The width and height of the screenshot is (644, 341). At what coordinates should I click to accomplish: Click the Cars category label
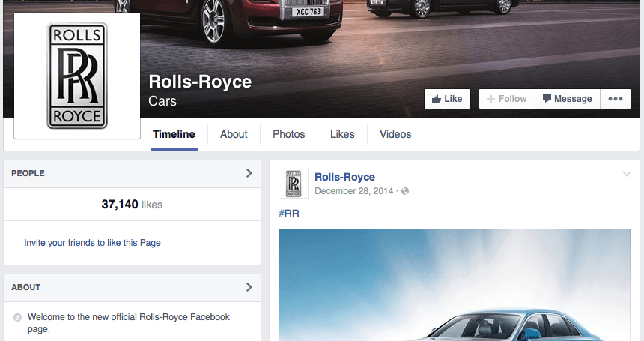162,101
